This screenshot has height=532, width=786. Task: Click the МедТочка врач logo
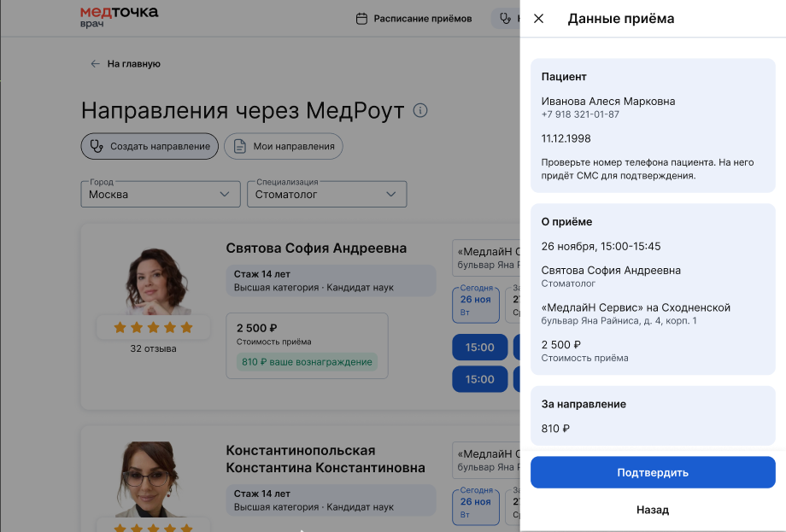pos(119,16)
